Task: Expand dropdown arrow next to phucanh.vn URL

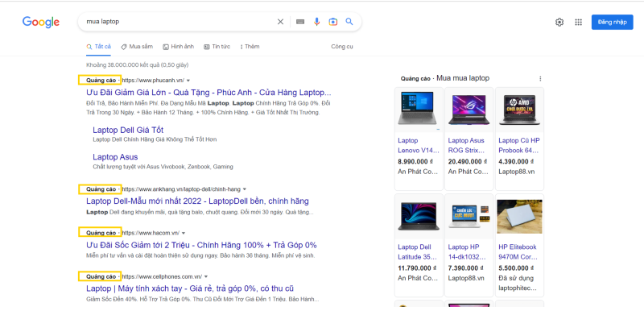Action: pyautogui.click(x=188, y=80)
